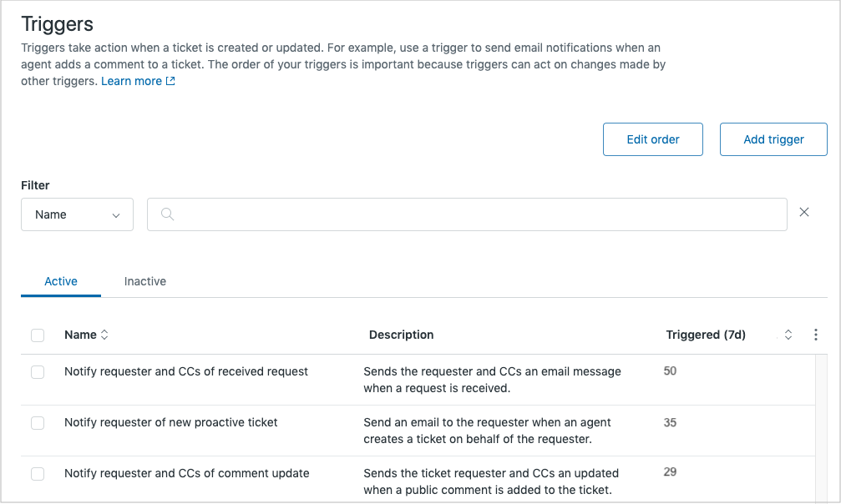Image resolution: width=841 pixels, height=504 pixels.
Task: Click the Add trigger button
Action: tap(773, 139)
